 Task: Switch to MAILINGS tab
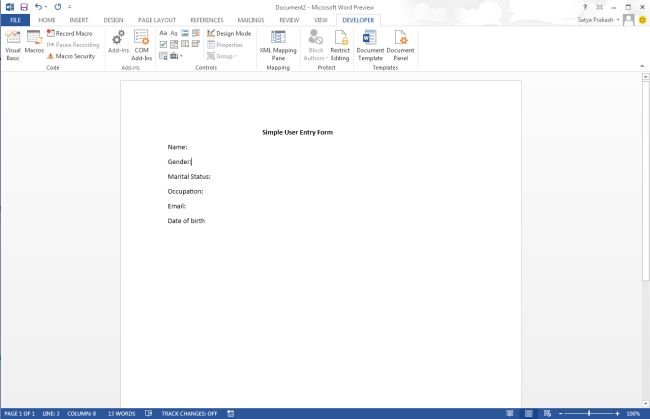(x=250, y=20)
